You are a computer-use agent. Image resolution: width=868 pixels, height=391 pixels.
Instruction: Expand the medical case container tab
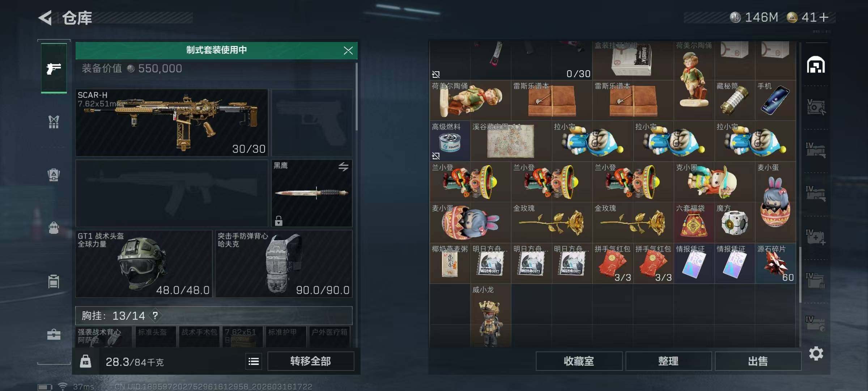[816, 238]
